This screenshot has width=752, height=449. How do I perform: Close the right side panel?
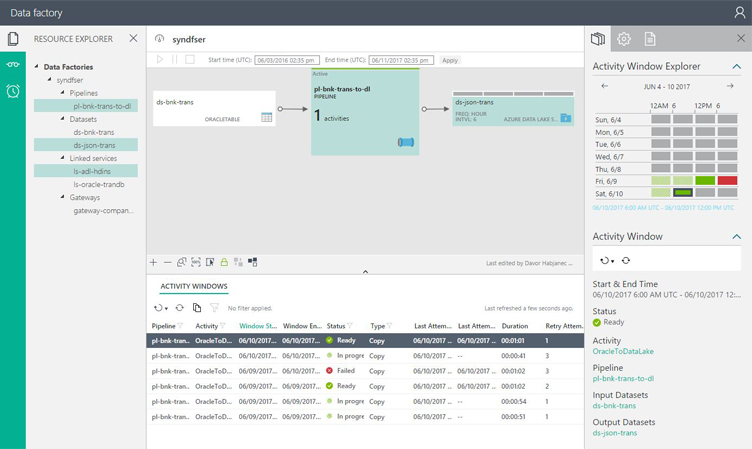tap(740, 38)
